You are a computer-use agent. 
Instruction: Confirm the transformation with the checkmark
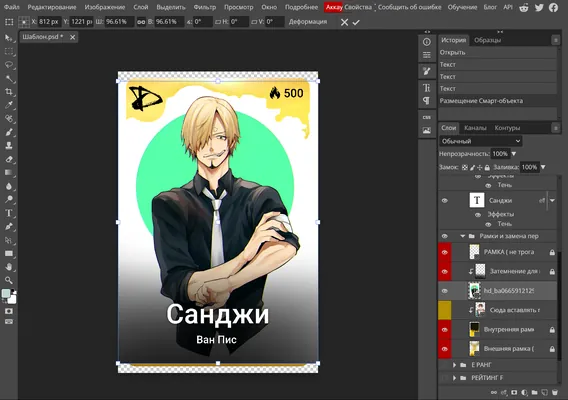tap(356, 22)
